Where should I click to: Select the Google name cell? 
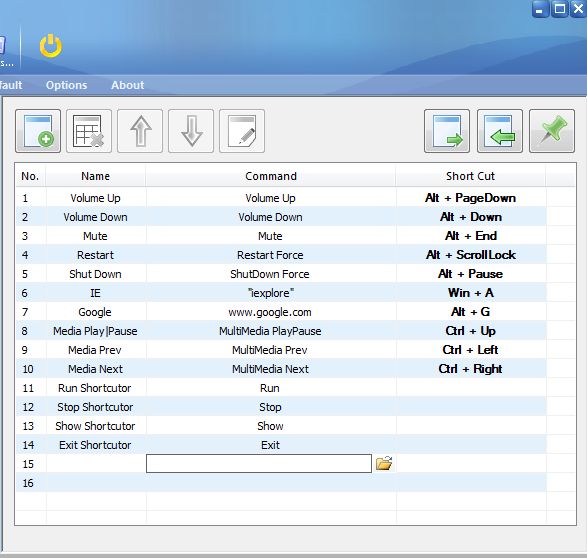95,312
